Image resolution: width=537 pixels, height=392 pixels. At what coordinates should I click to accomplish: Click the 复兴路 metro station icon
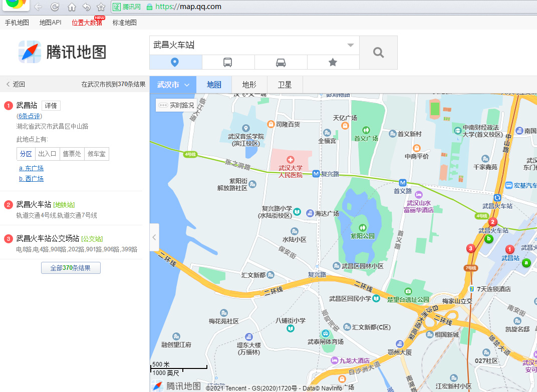pyautogui.click(x=316, y=174)
